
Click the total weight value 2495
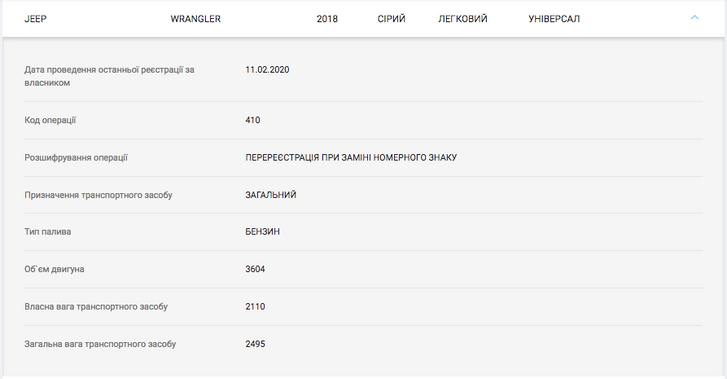(x=255, y=344)
